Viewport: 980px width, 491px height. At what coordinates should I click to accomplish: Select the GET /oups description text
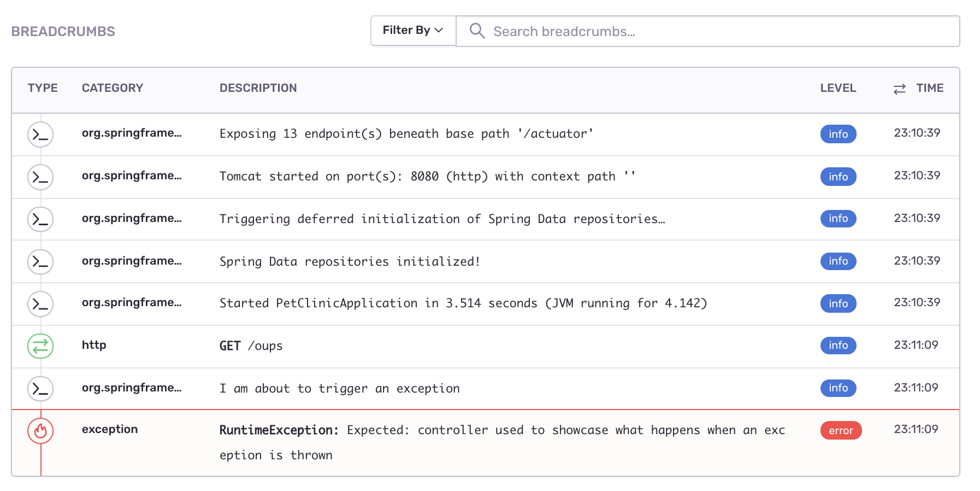[x=250, y=346]
